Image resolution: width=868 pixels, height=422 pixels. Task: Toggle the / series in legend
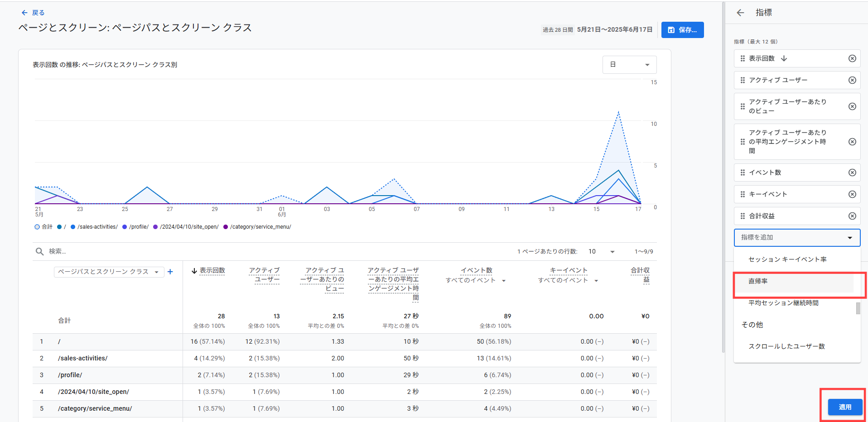[62, 227]
